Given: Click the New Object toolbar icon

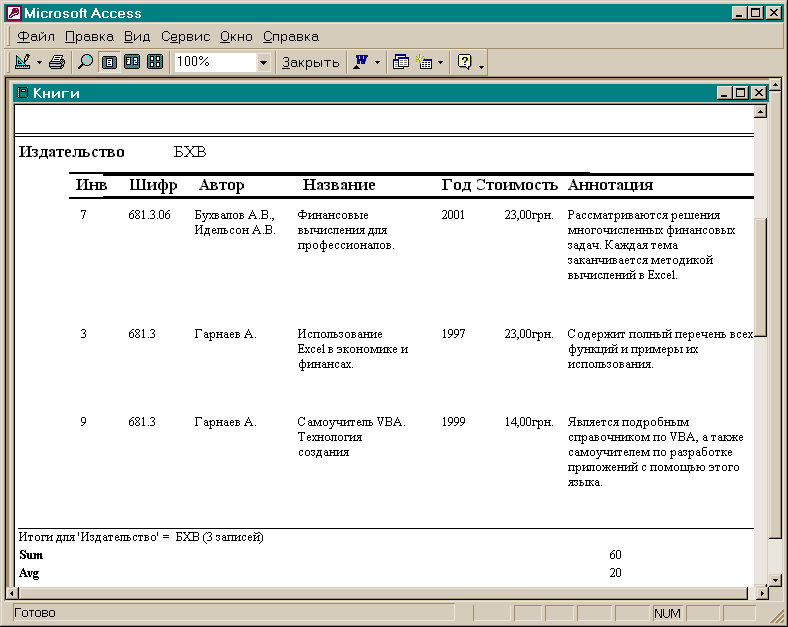Looking at the screenshot, I should pos(424,62).
